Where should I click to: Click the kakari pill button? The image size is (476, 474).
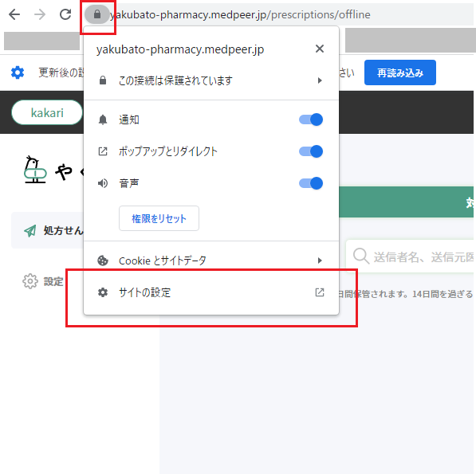coord(47,112)
